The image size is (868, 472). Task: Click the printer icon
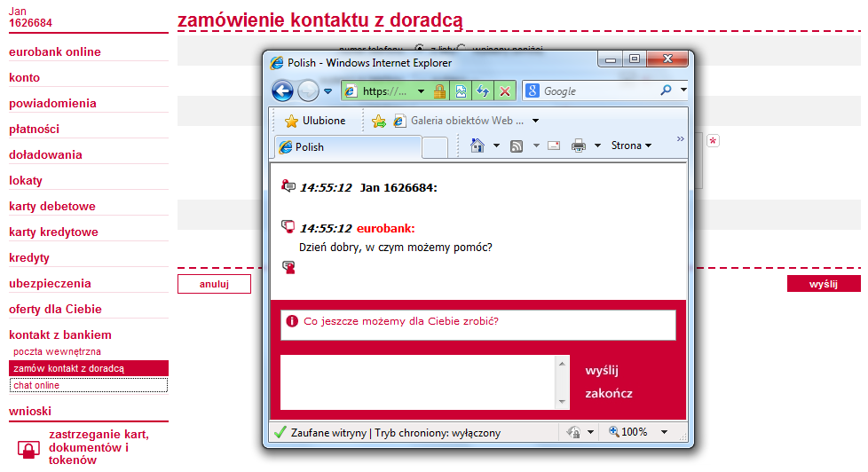(x=579, y=146)
